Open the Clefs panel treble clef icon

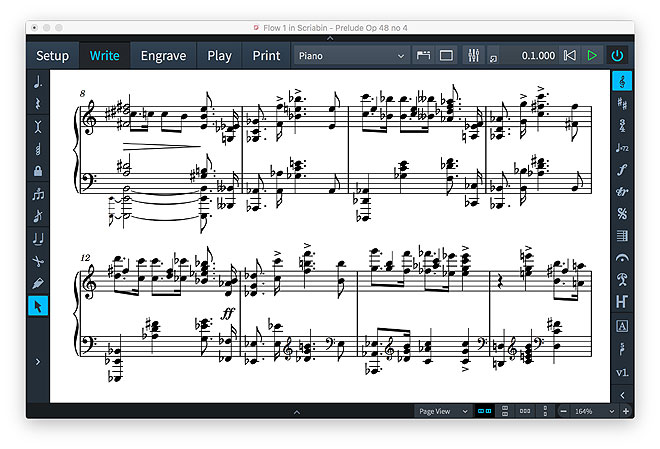(x=622, y=81)
